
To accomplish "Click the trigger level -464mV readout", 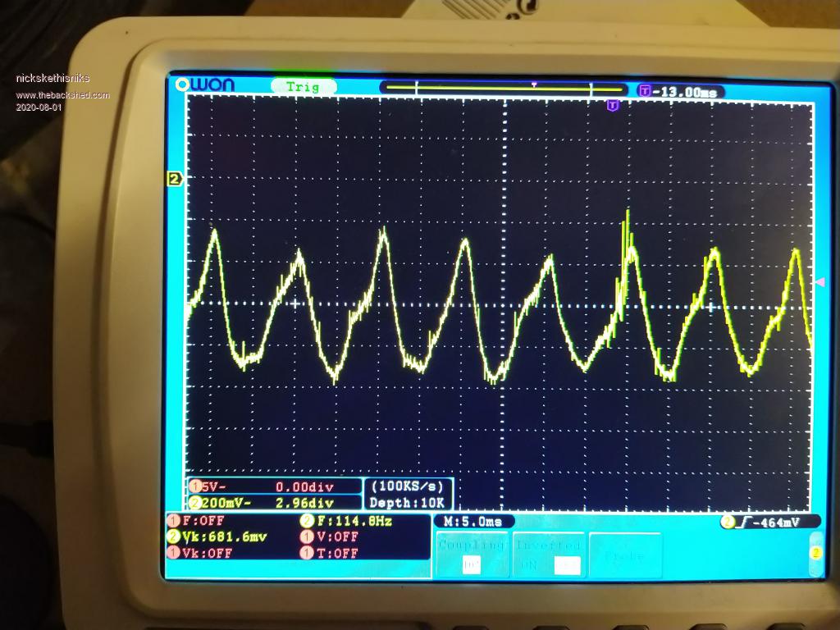I will 771,522.
